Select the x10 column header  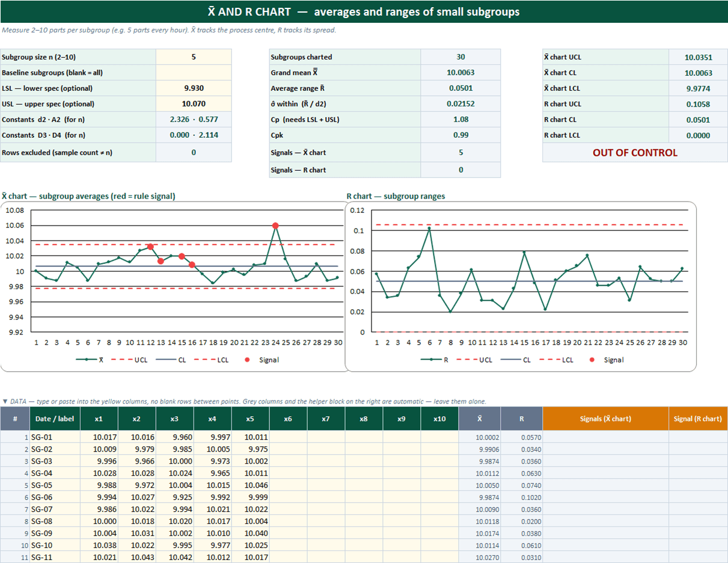pos(439,419)
